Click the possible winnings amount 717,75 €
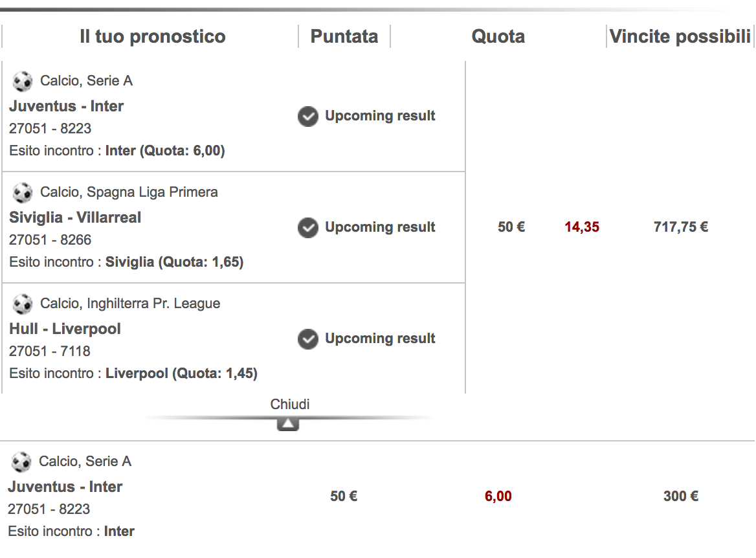 [681, 227]
